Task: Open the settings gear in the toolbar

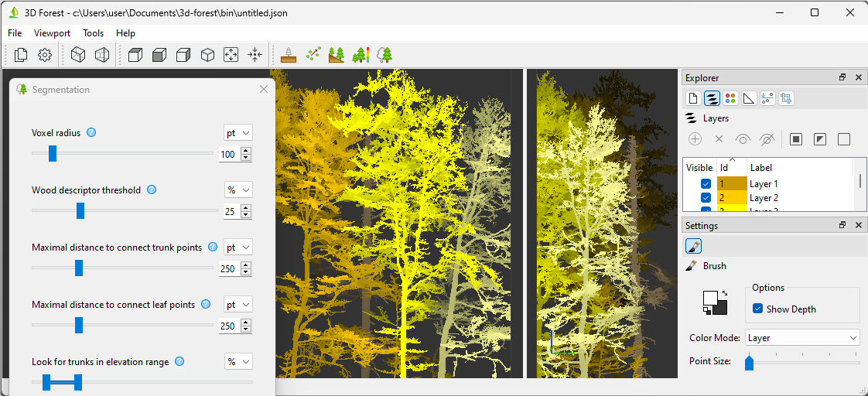Action: tap(45, 55)
